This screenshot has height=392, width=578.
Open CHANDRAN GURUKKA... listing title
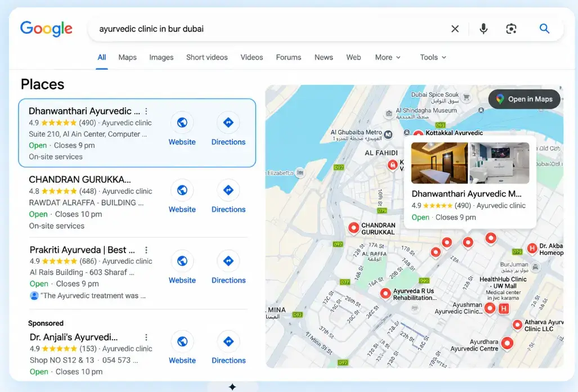(80, 179)
